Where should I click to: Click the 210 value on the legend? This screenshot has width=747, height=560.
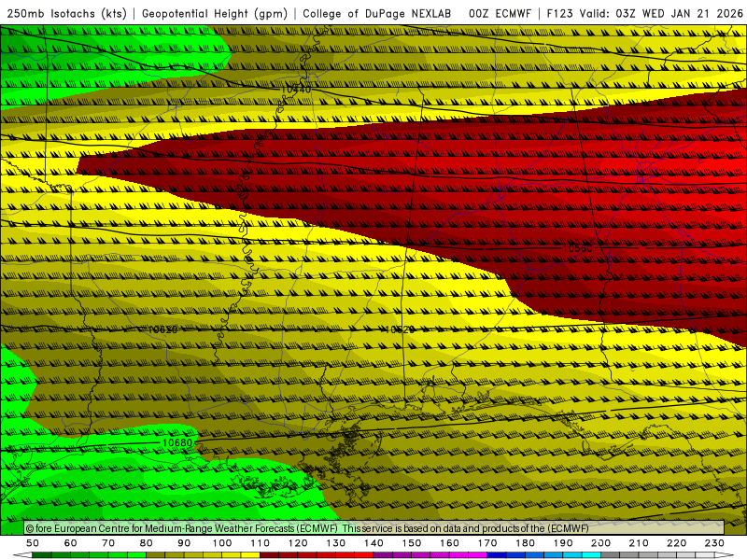[639, 543]
